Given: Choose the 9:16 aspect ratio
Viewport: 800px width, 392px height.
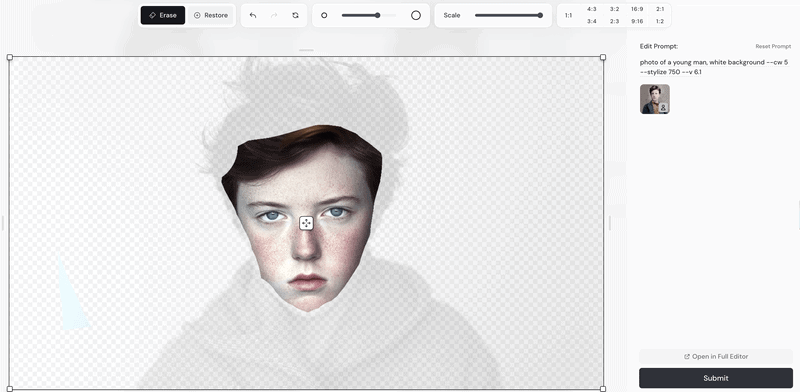Looking at the screenshot, I should (637, 21).
